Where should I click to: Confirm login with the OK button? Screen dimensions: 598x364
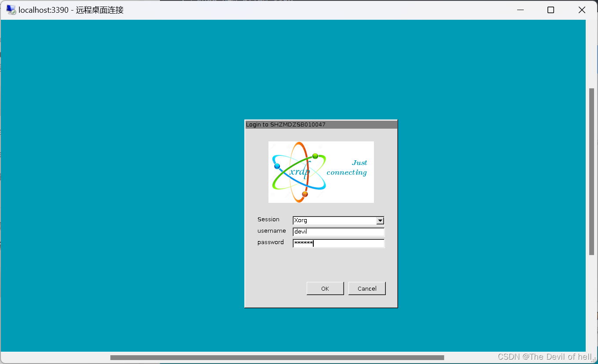pos(325,288)
